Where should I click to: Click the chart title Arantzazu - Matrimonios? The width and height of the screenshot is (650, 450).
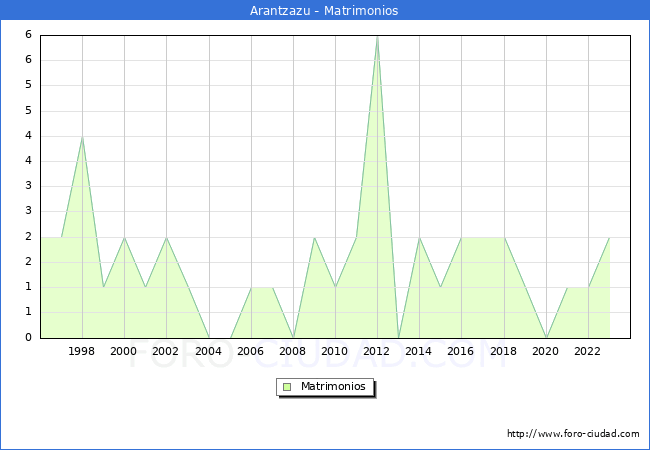pos(324,11)
